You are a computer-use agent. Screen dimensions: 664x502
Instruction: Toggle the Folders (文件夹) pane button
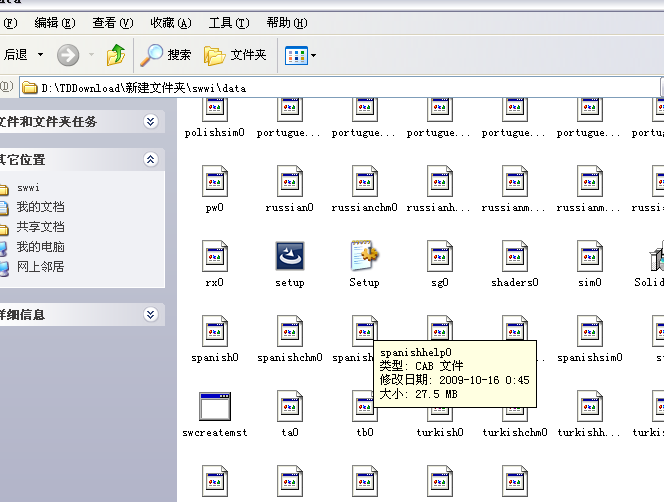235,55
